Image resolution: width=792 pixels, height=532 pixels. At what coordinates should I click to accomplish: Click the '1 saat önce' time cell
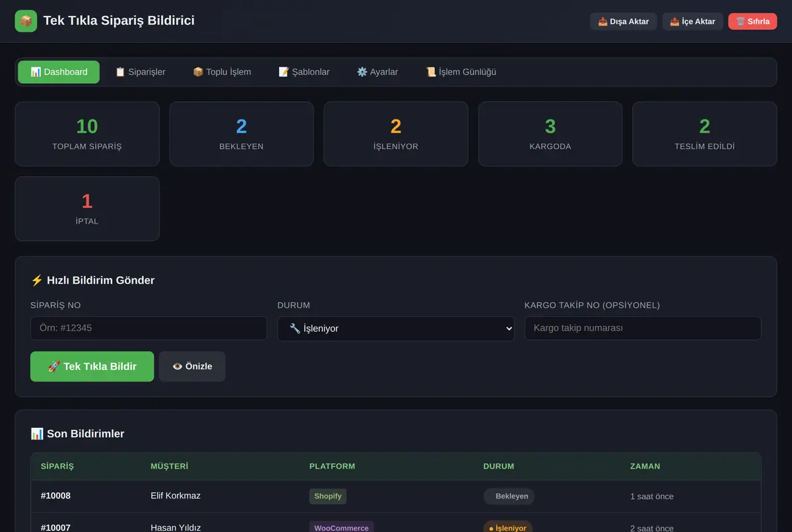point(652,496)
